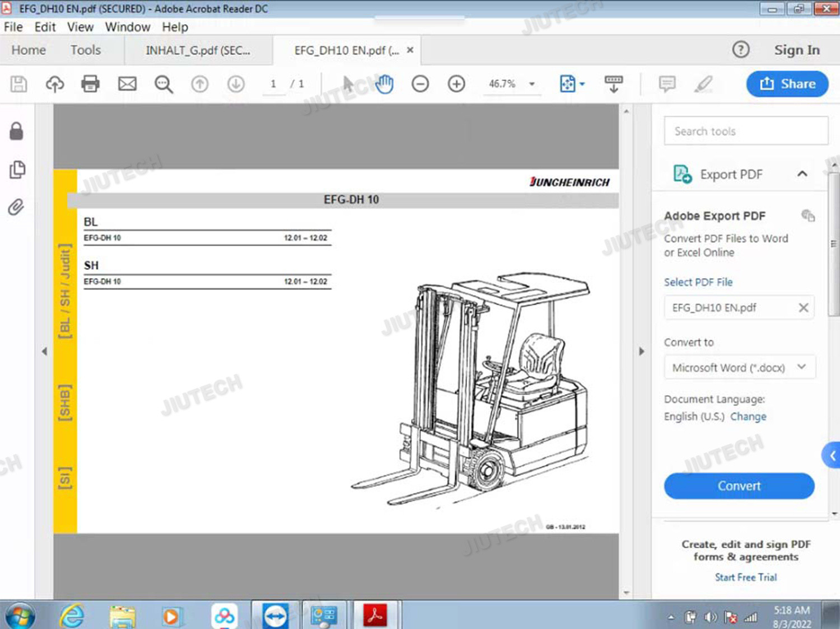
Task: Click the Start Free Trial link
Action: 746,577
